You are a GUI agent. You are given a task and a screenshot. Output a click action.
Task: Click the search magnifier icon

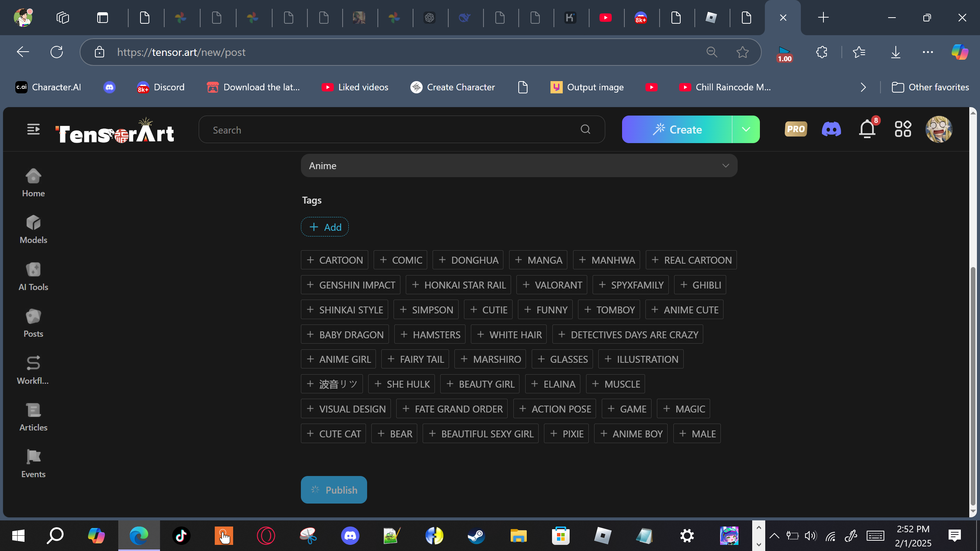[585, 130]
